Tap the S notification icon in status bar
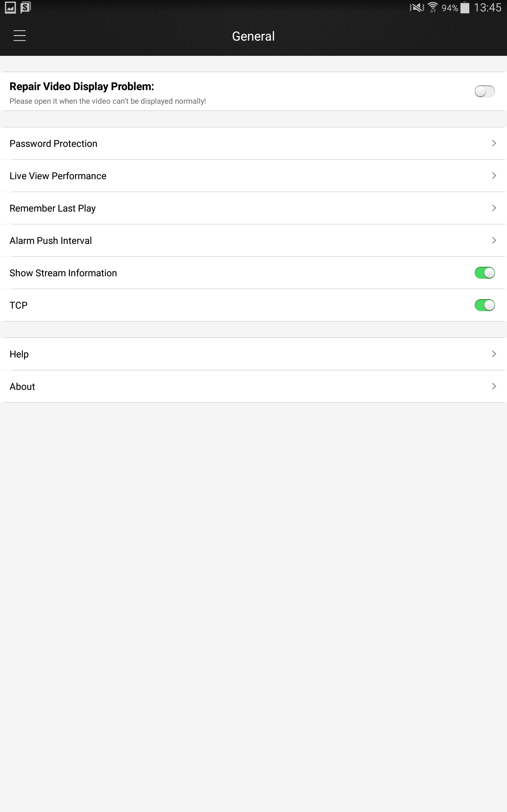Image resolution: width=507 pixels, height=812 pixels. (25, 7)
